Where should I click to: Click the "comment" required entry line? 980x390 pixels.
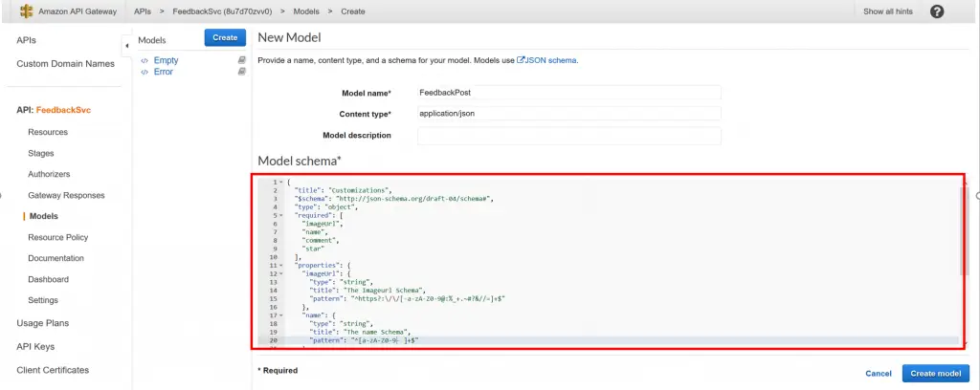[321, 240]
